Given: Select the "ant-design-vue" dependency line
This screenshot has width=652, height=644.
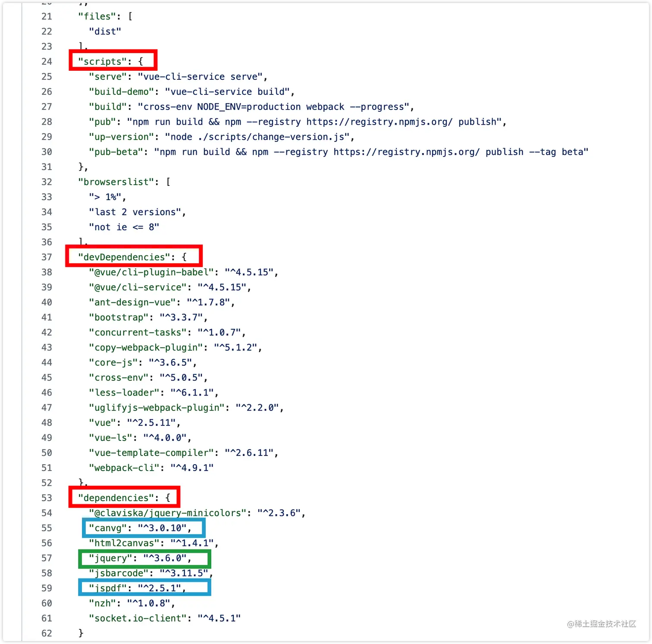Looking at the screenshot, I should (x=162, y=303).
